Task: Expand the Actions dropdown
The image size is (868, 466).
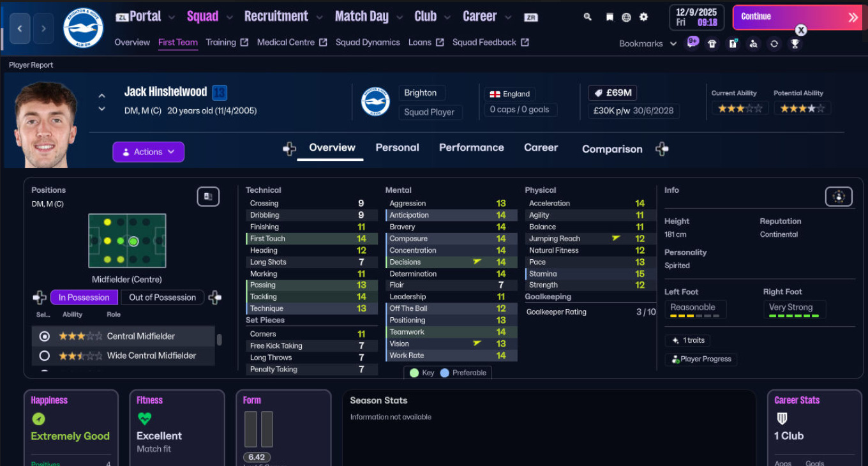Action: point(148,152)
